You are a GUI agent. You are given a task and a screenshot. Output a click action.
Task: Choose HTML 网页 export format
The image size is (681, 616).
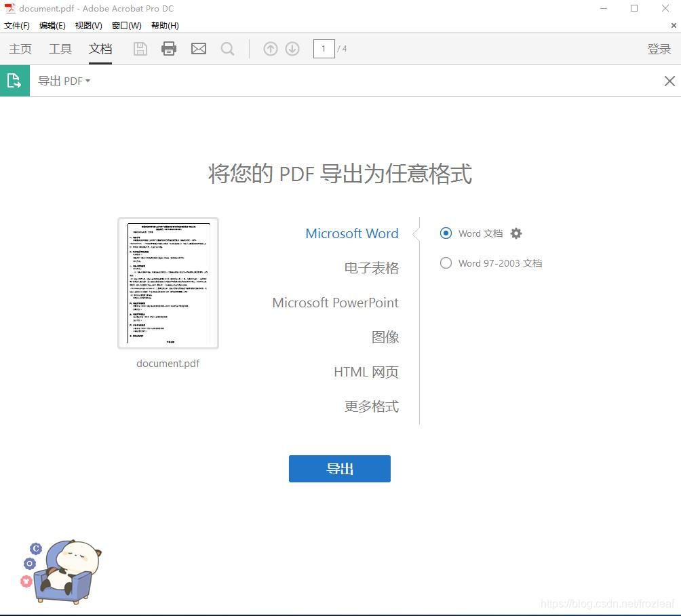[366, 372]
